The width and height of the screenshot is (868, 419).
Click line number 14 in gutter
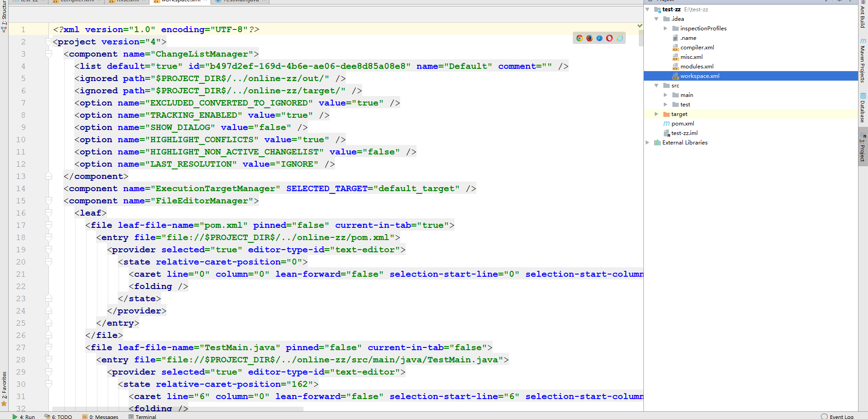pyautogui.click(x=21, y=188)
